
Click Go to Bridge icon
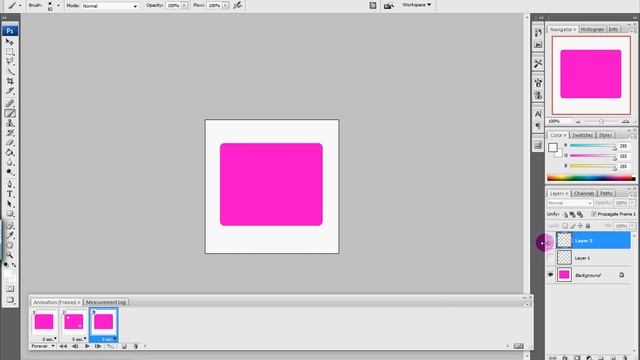pos(389,6)
